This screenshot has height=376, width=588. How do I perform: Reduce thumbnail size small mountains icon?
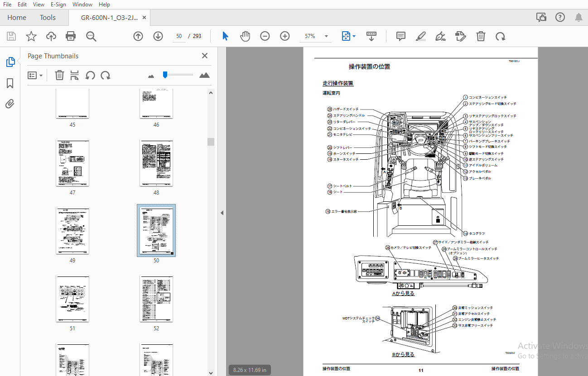151,76
